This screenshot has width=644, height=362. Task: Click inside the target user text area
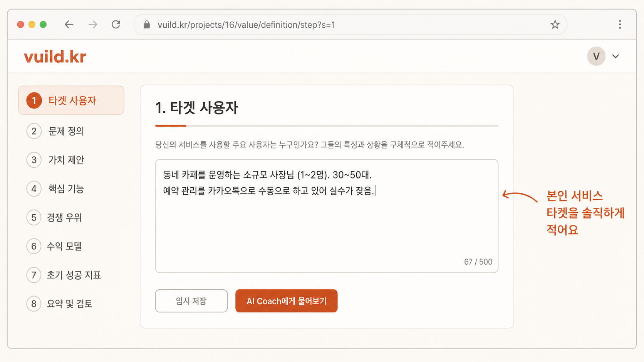pyautogui.click(x=327, y=216)
